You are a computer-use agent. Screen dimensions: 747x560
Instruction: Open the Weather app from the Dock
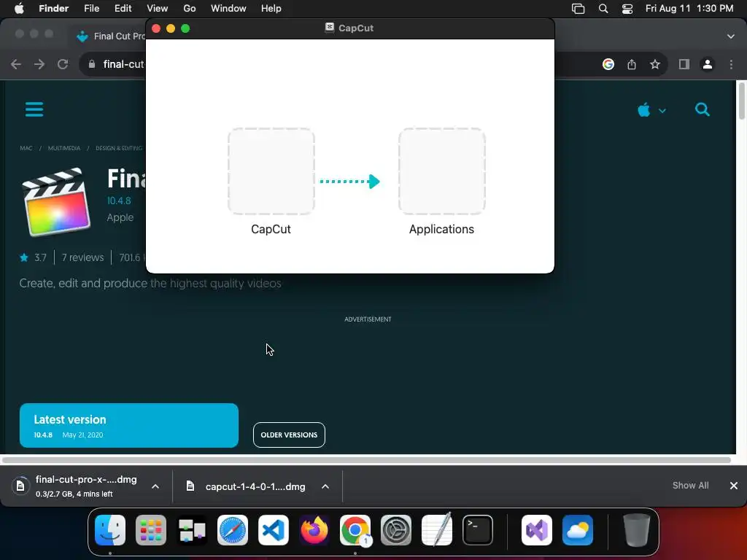click(x=578, y=530)
